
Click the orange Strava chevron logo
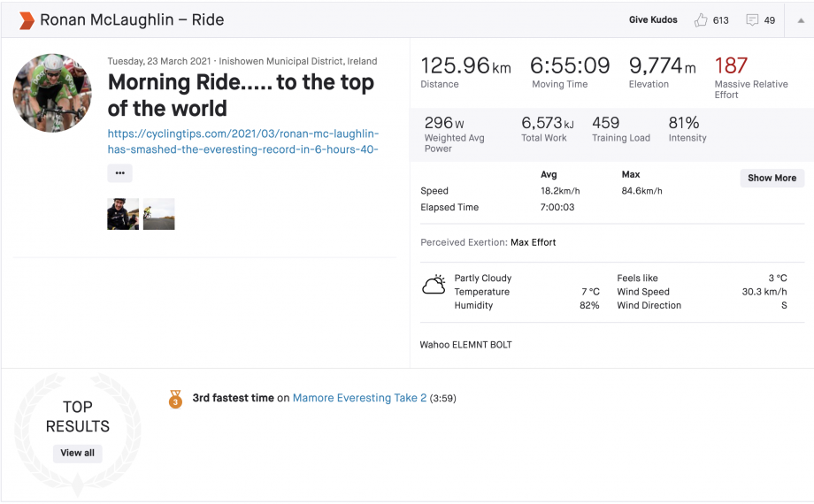27,19
